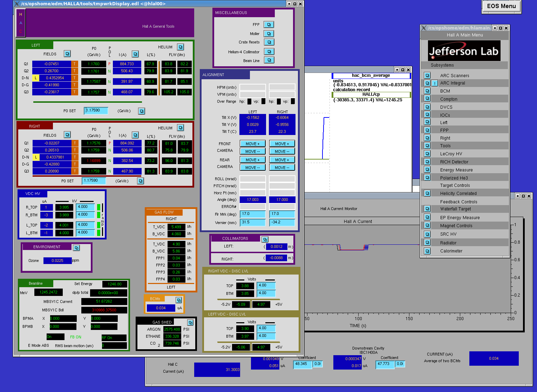Image resolution: width=537 pixels, height=392 pixels.
Task: Open the BCM subsystem display icon
Action: 427,91
